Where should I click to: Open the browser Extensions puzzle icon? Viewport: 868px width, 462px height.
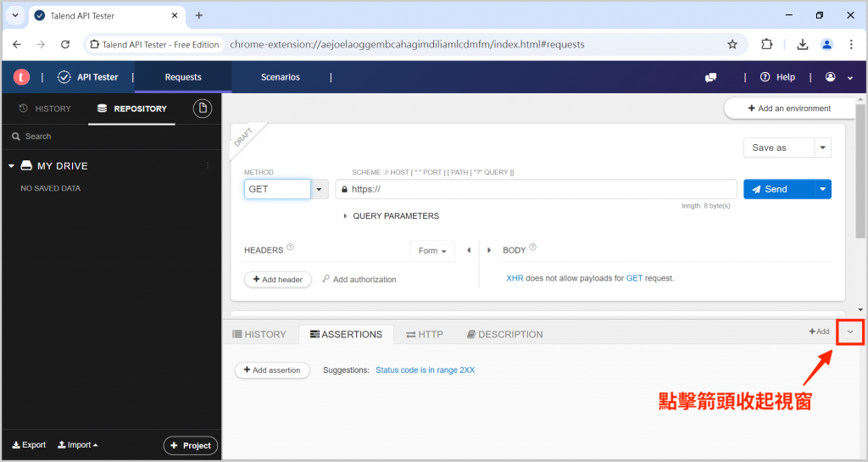[766, 44]
